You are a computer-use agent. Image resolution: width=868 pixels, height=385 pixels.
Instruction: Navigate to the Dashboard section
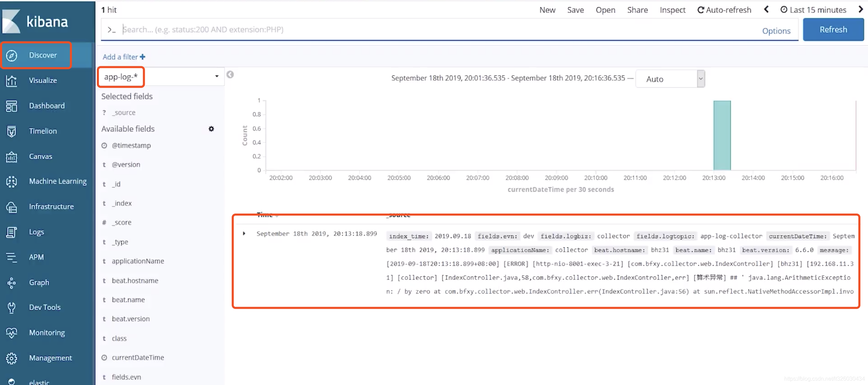click(47, 105)
